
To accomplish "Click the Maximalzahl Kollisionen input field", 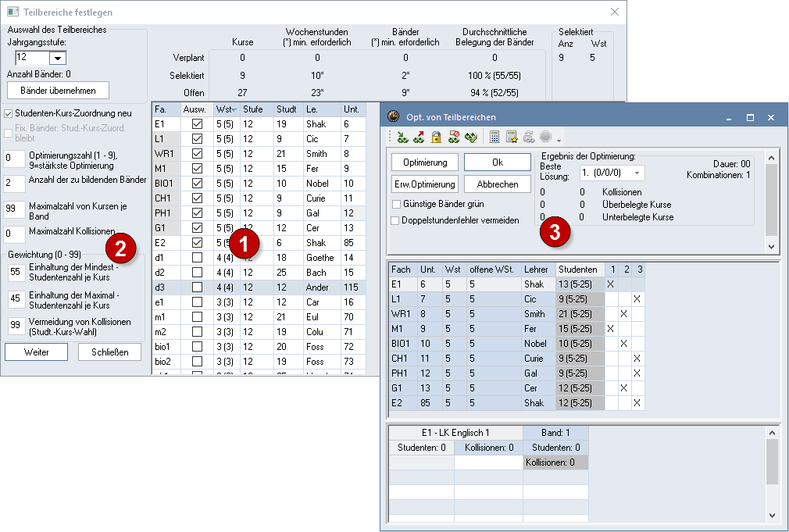I will point(14,234).
